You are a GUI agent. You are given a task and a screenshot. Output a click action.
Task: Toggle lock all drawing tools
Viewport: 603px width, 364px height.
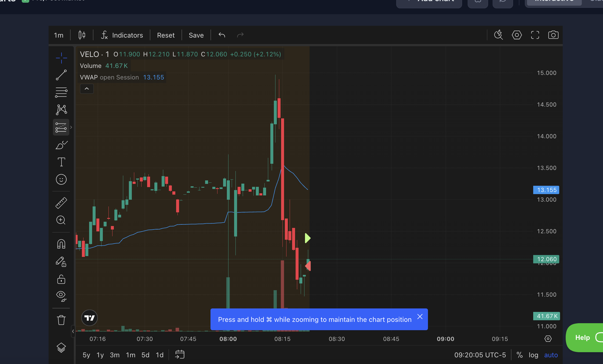click(x=61, y=279)
